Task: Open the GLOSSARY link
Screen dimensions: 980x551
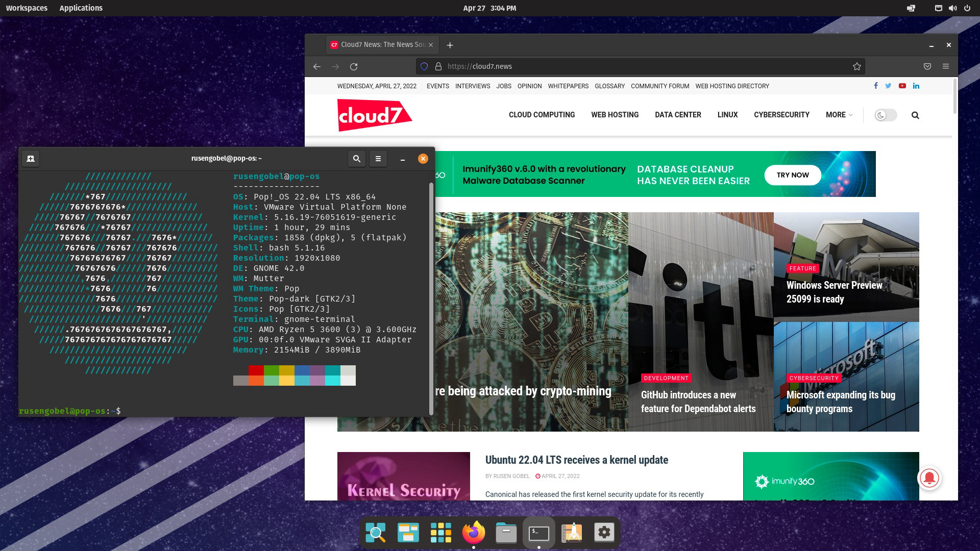Action: point(609,86)
